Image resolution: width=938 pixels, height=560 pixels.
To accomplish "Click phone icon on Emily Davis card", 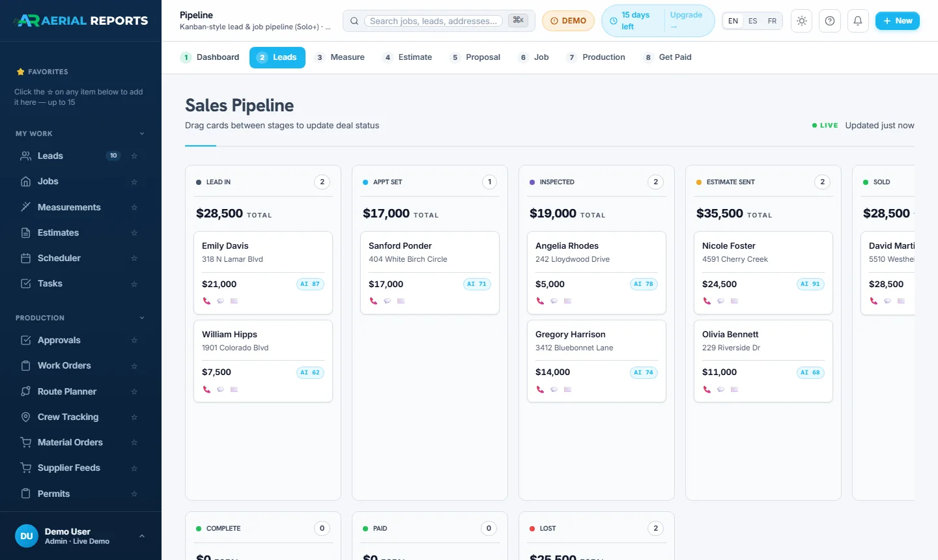I will (206, 301).
